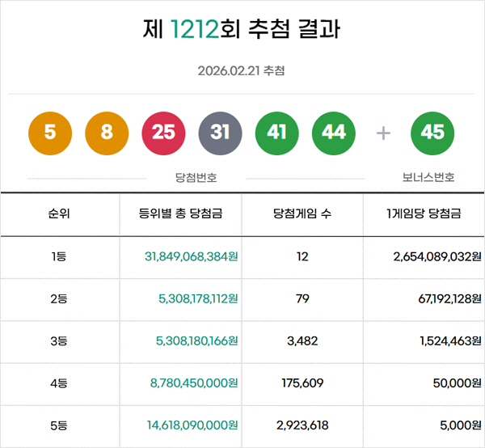Select the bonus number 45 ball
This screenshot has width=485, height=448.
pyautogui.click(x=432, y=132)
